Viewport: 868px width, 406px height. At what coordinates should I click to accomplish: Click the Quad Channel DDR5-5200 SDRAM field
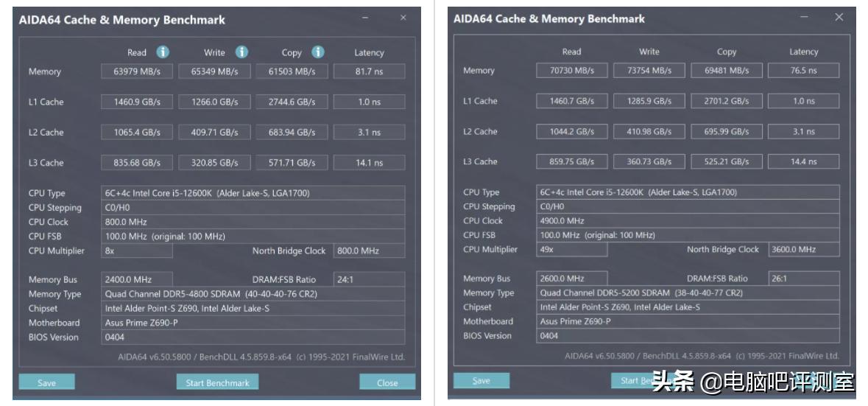(688, 293)
